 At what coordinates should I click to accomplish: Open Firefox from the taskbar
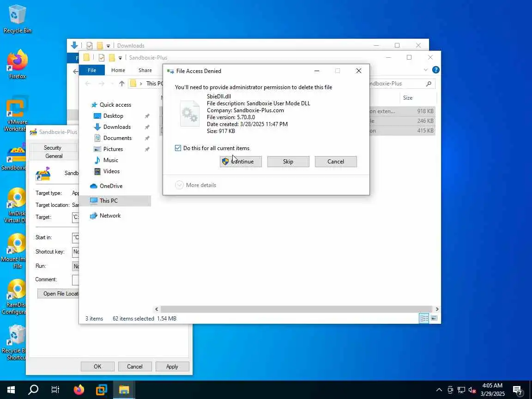(x=79, y=389)
